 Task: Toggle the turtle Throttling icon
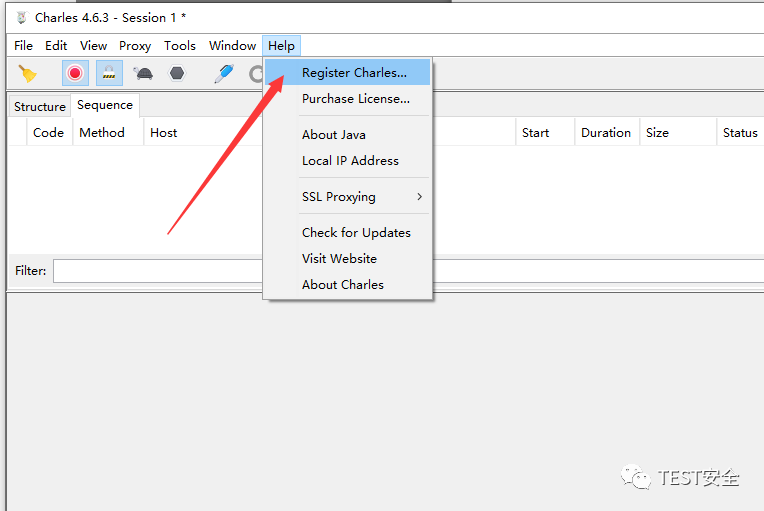tap(144, 74)
